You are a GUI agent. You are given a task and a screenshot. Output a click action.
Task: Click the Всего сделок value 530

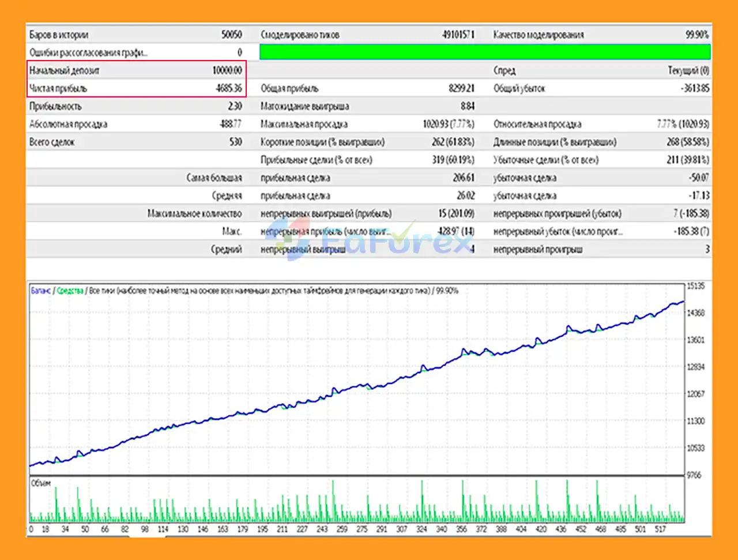point(235,142)
